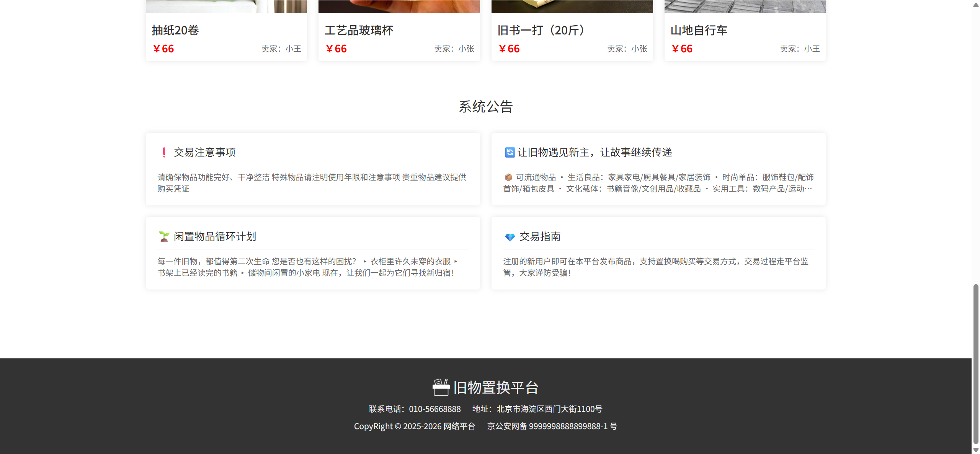The image size is (980, 454).
Task: Click the green seedling sprout icon
Action: 164,237
